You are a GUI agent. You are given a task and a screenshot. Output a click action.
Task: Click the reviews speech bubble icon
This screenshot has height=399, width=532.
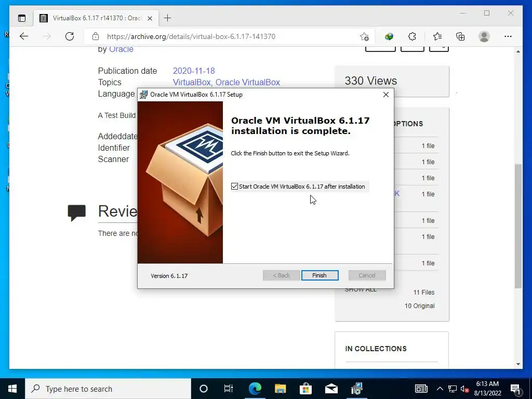[x=77, y=213]
